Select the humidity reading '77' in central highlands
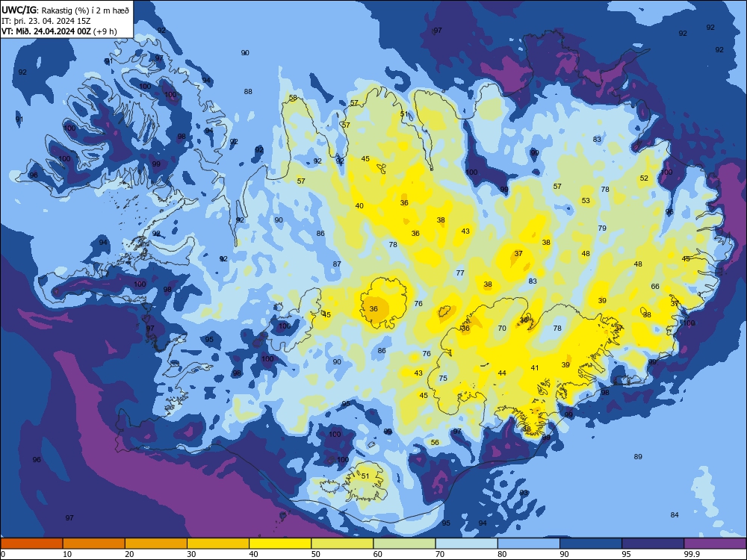Screen dimensions: 747x560 coord(459,273)
